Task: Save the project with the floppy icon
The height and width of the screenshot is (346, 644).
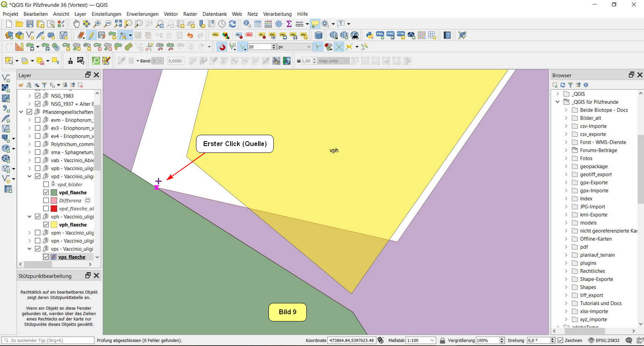Action: tap(30, 24)
